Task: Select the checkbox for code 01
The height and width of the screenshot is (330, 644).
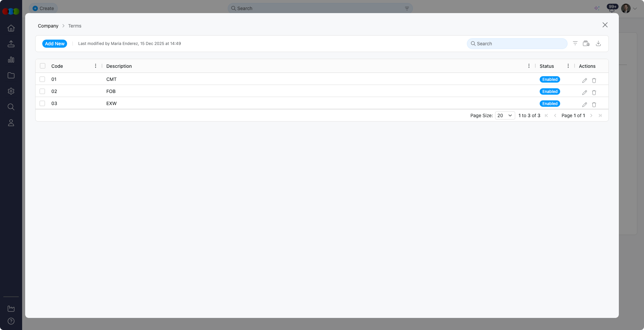Action: 42,79
